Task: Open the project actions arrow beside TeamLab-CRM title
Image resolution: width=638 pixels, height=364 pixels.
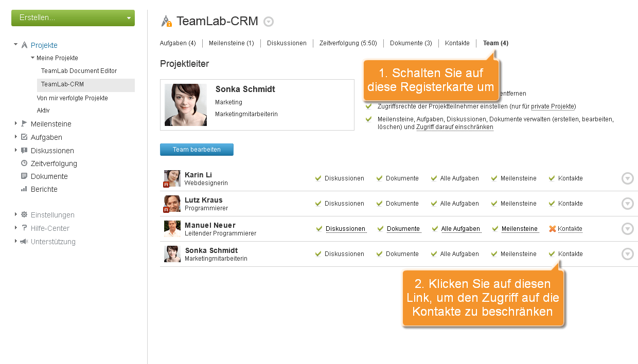Action: click(x=269, y=22)
